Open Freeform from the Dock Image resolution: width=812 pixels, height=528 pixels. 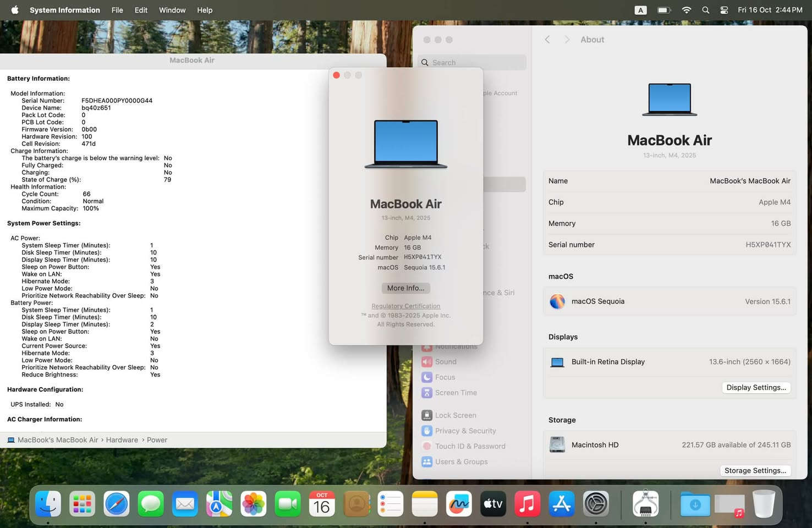pyautogui.click(x=459, y=504)
